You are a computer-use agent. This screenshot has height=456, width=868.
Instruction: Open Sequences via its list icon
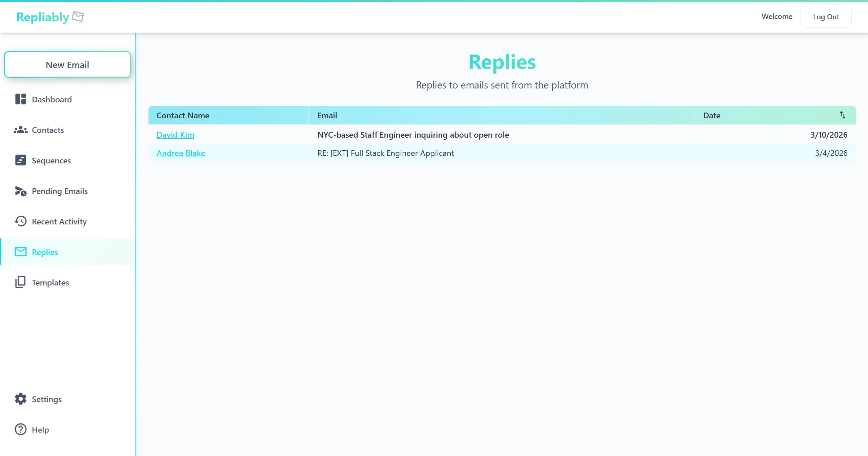click(x=20, y=160)
